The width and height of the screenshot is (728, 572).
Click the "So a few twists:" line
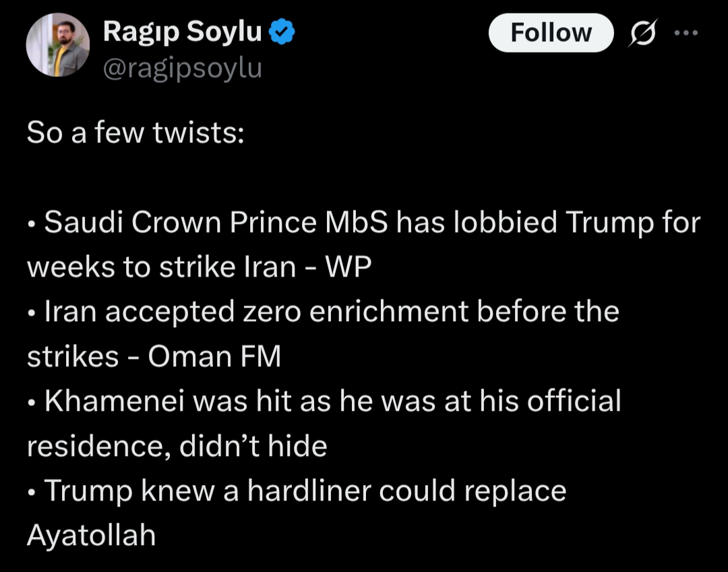(135, 134)
